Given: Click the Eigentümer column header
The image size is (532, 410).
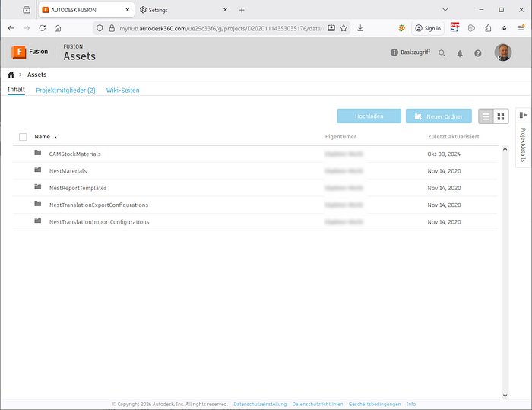Looking at the screenshot, I should (x=340, y=137).
